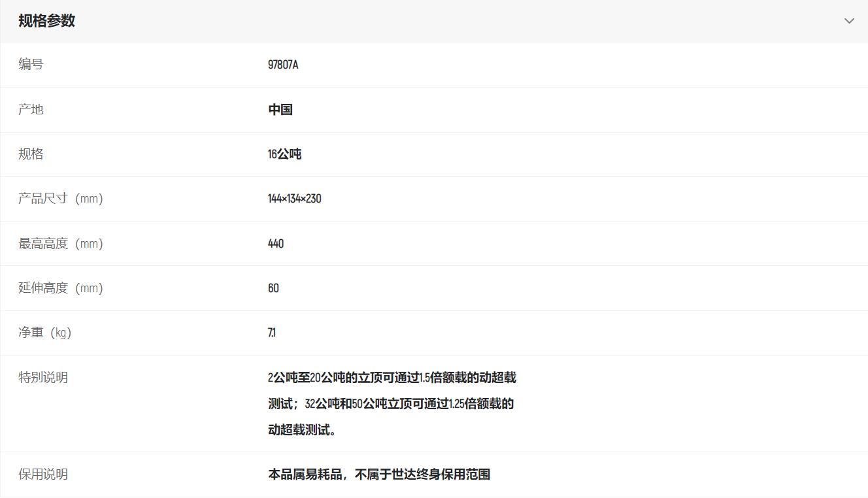Click the 特别说明 row label
The height and width of the screenshot is (498, 868).
pyautogui.click(x=43, y=378)
